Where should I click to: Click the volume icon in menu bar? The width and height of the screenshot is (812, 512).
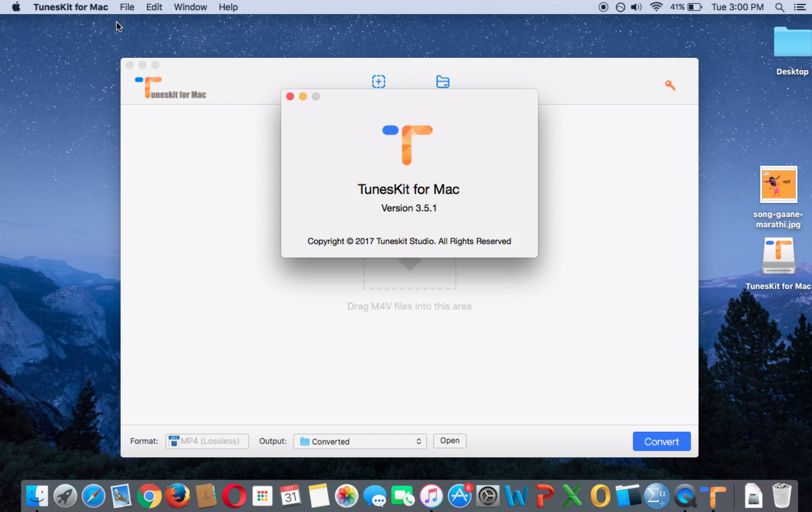tap(636, 7)
